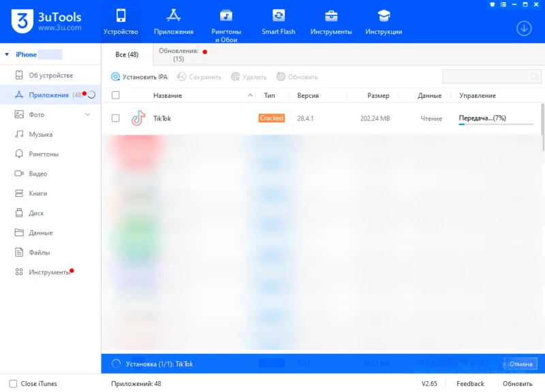Cancel installation with Отмена button
545x392 pixels.
pyautogui.click(x=520, y=364)
